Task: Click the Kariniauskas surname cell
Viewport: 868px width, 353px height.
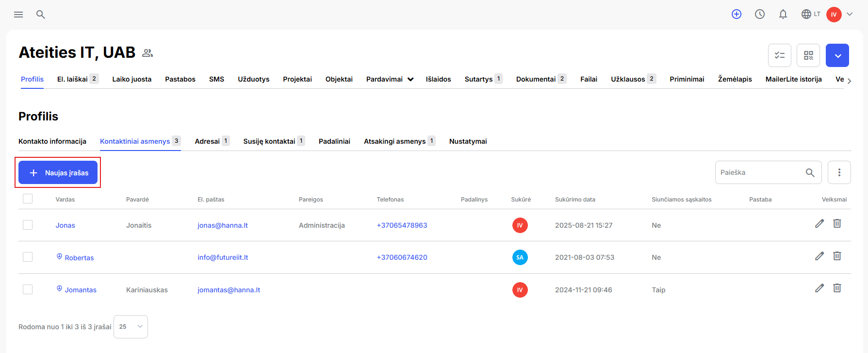Action: (147, 290)
